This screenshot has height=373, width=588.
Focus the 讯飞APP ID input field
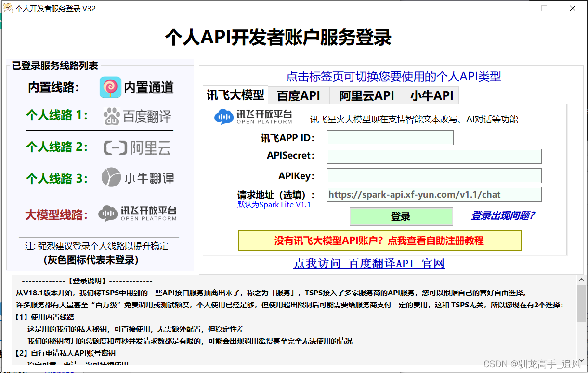(390, 138)
